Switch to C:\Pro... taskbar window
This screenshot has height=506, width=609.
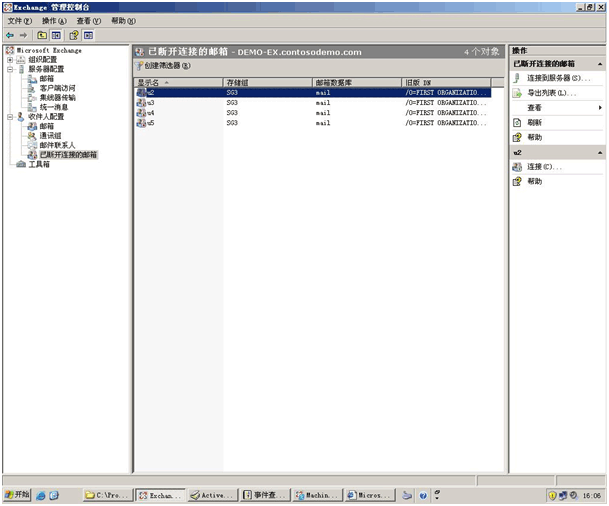point(108,496)
